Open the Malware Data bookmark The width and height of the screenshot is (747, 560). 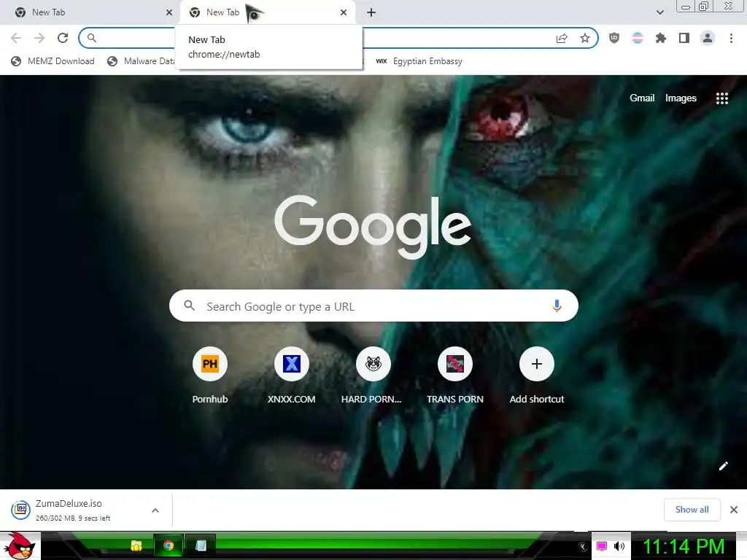(x=142, y=61)
